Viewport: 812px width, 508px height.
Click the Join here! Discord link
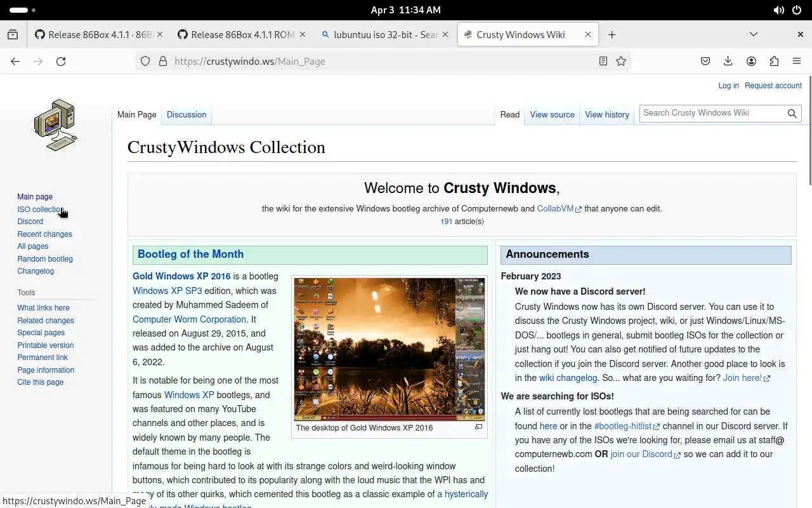747,378
